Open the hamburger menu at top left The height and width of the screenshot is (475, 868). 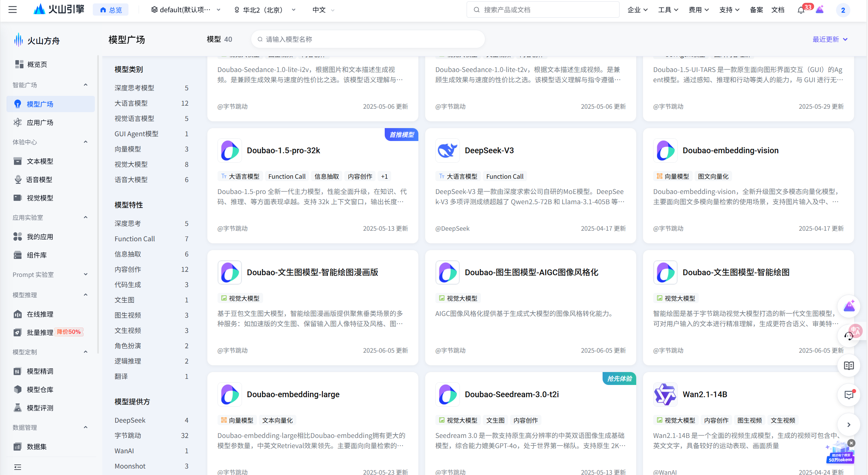tap(13, 10)
